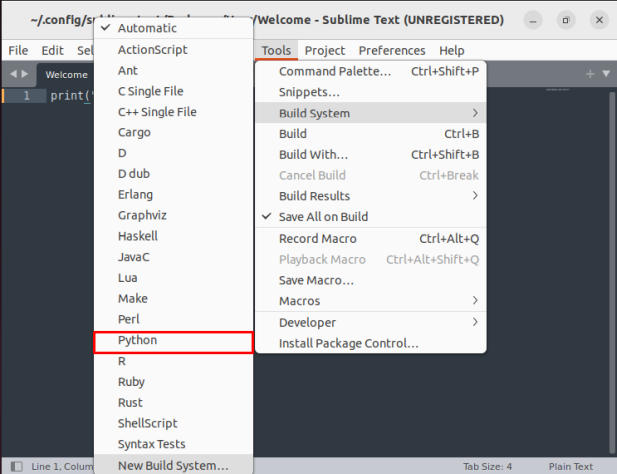
Task: Click the new tab plus icon
Action: click(590, 74)
